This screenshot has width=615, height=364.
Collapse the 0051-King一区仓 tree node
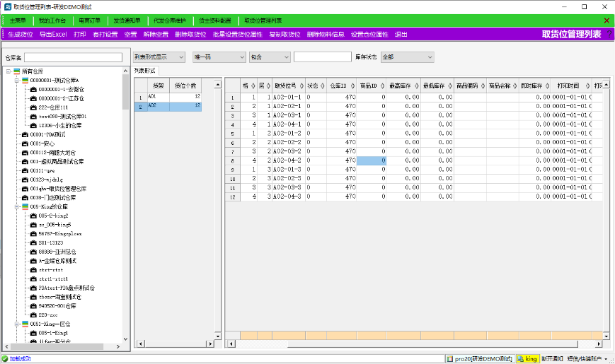(x=16, y=324)
